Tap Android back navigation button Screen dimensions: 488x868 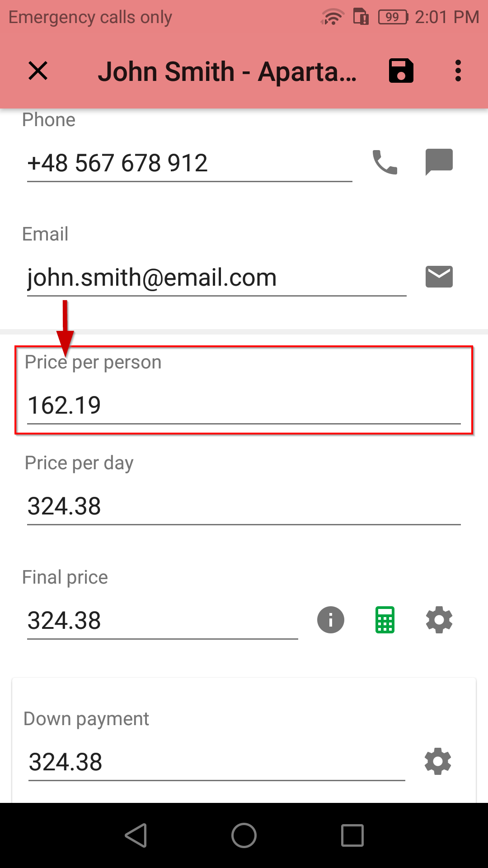tap(136, 835)
